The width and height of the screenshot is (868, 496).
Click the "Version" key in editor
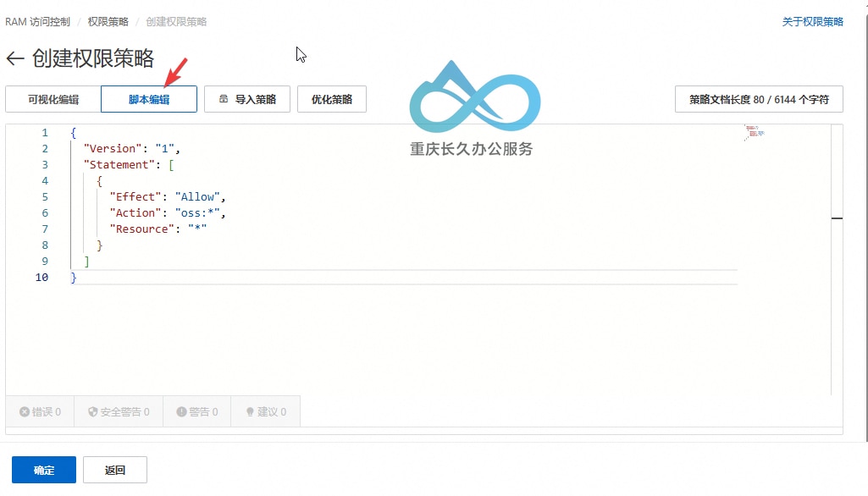pyautogui.click(x=113, y=149)
